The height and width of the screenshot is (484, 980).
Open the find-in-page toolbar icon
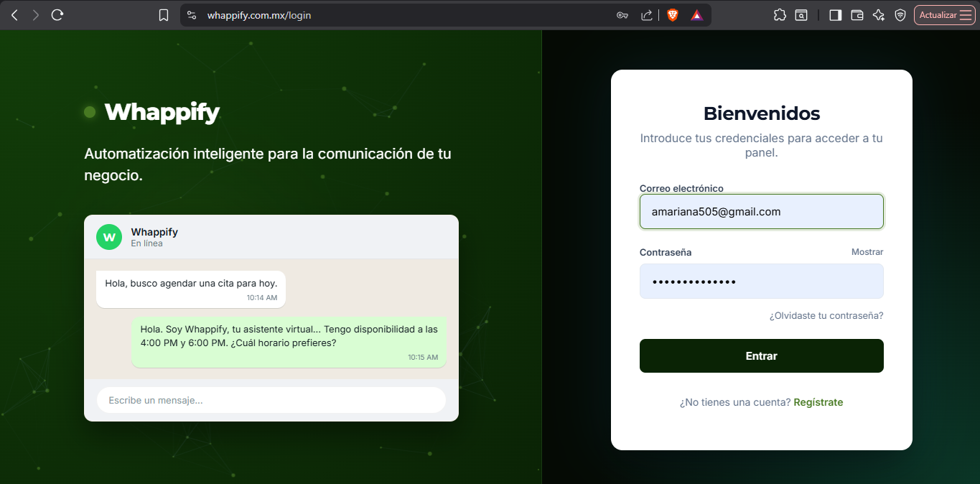pyautogui.click(x=801, y=15)
